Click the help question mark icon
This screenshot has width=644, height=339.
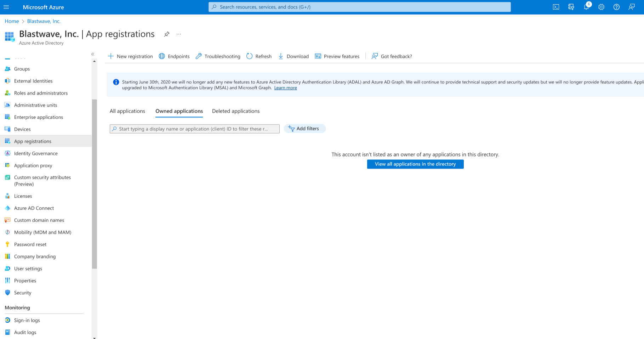(x=616, y=7)
